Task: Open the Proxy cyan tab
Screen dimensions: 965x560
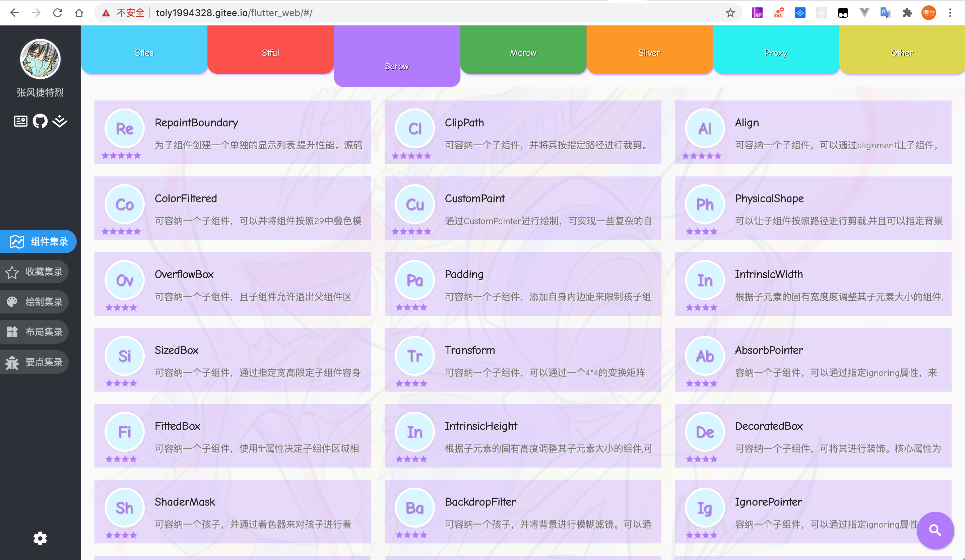Action: pyautogui.click(x=775, y=53)
